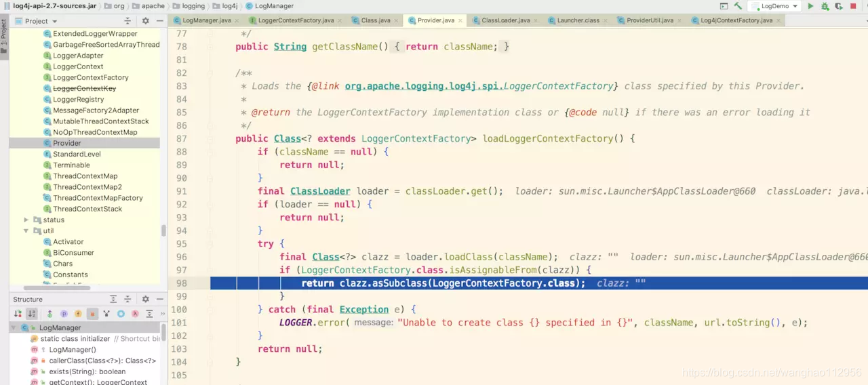Viewport: 868px width, 385px height.
Task: Toggle show non-public members lock icon
Action: coord(92,314)
